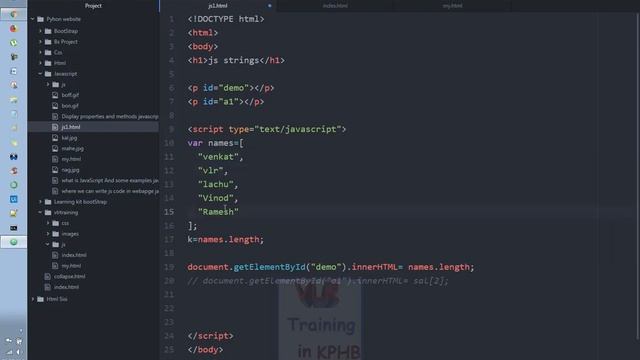Click the Project panel header
The height and width of the screenshot is (360, 640).
[x=93, y=6]
